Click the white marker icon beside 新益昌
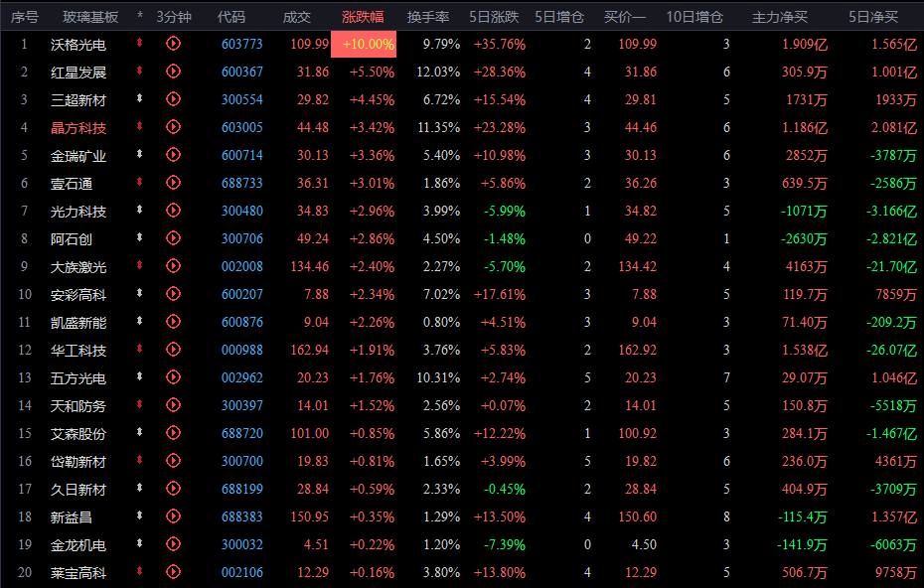924x588 pixels. click(x=140, y=515)
